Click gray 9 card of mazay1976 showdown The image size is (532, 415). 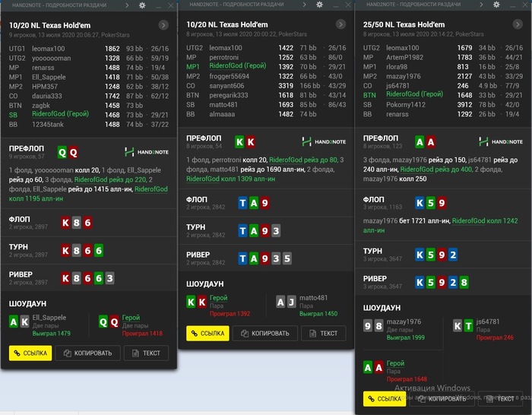tap(368, 326)
